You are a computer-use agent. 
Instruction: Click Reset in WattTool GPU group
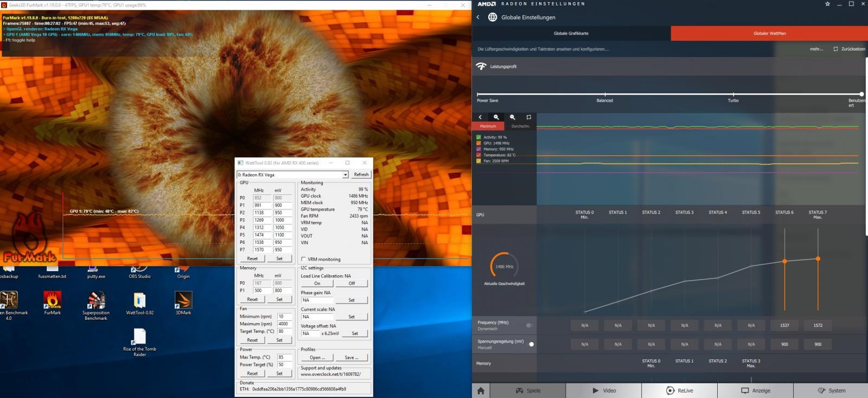point(252,258)
